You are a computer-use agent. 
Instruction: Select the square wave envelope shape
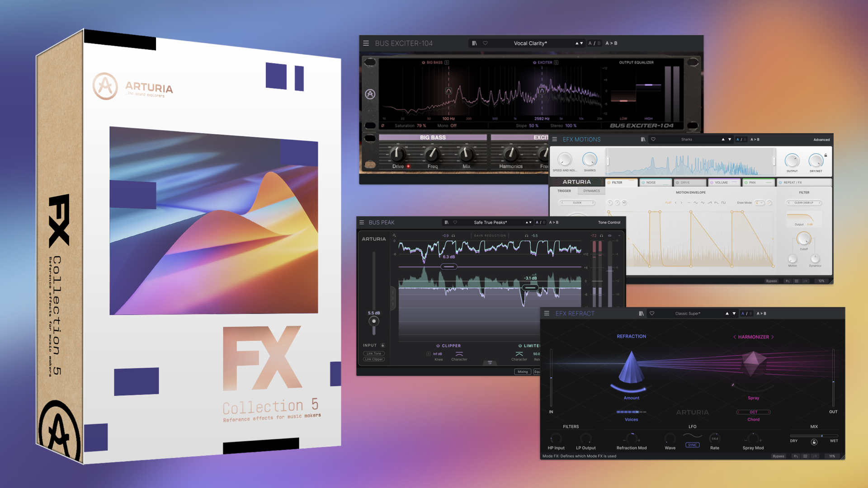(x=723, y=203)
